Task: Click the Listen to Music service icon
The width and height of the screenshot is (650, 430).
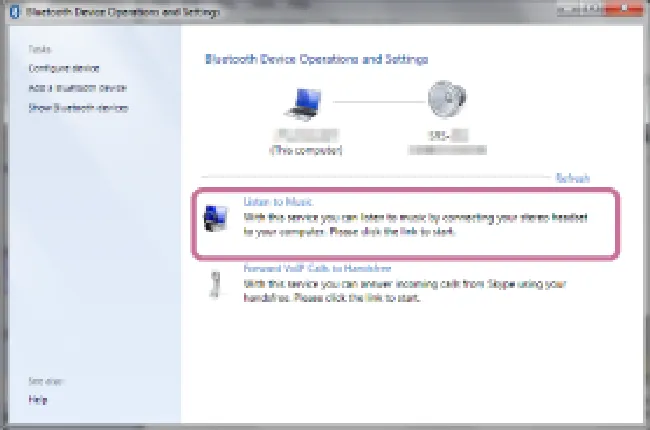Action: (x=216, y=218)
